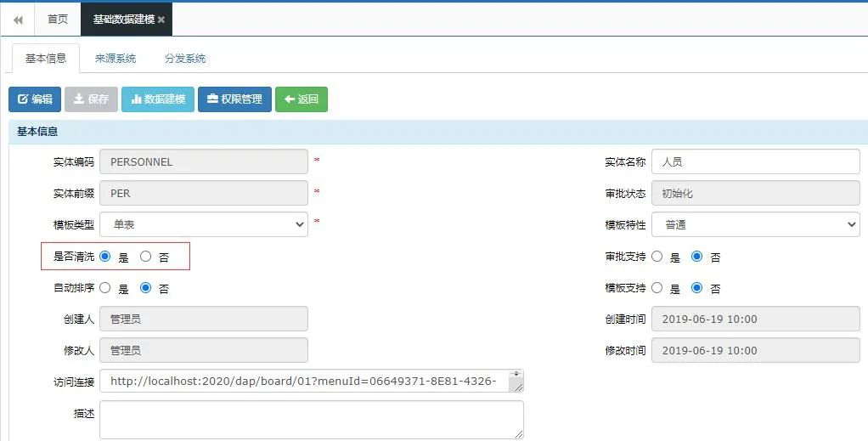
Task: Click the 修改人 field showing 管理员
Action: pos(204,351)
